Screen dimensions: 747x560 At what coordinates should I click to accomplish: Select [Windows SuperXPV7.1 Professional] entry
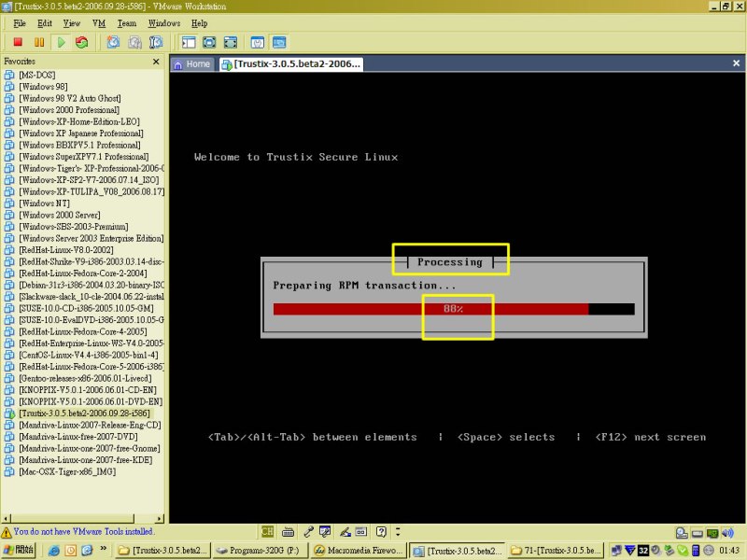click(x=83, y=157)
